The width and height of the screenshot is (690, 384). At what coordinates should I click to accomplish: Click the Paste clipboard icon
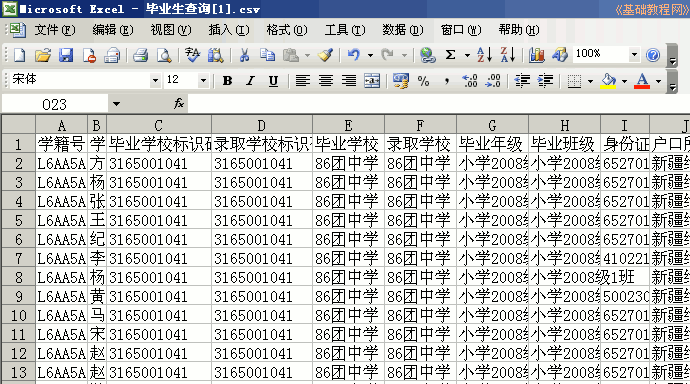(291, 55)
